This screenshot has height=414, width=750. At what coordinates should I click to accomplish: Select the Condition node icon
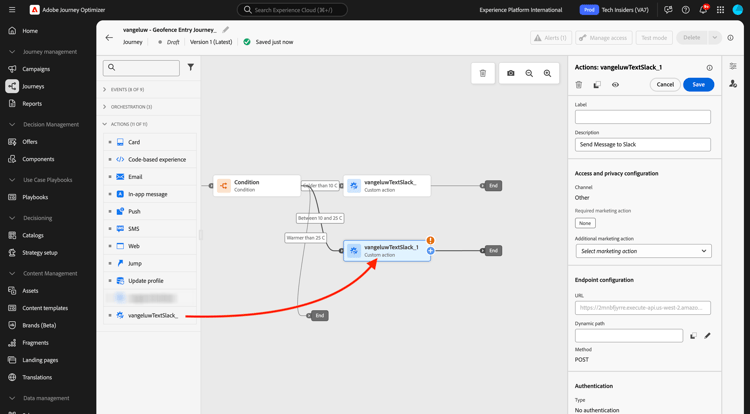tap(223, 185)
